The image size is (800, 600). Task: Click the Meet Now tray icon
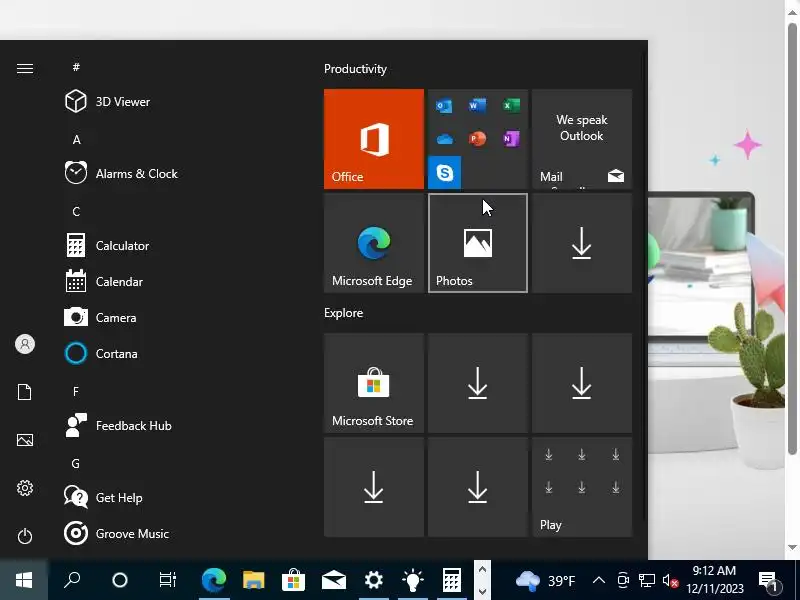[x=623, y=580]
